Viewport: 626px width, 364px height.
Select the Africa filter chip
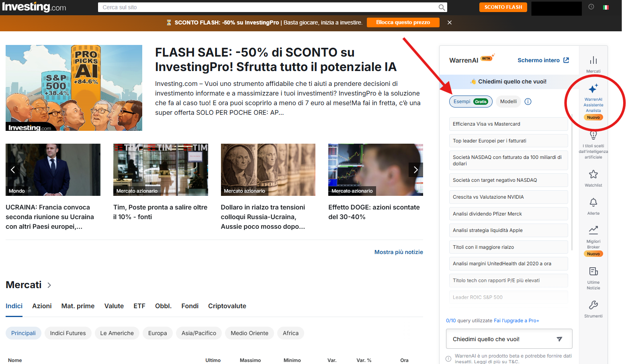(290, 333)
